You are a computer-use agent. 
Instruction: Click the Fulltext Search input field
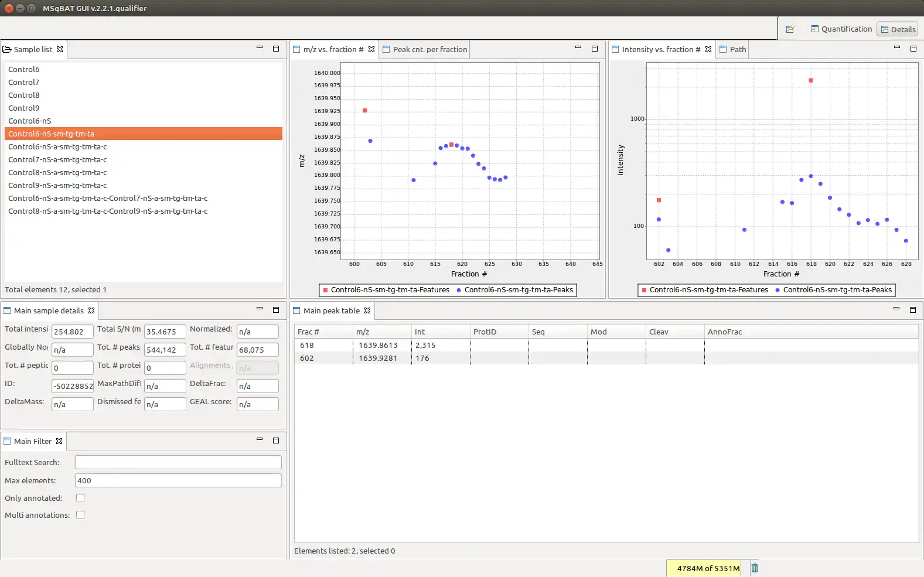coord(178,462)
